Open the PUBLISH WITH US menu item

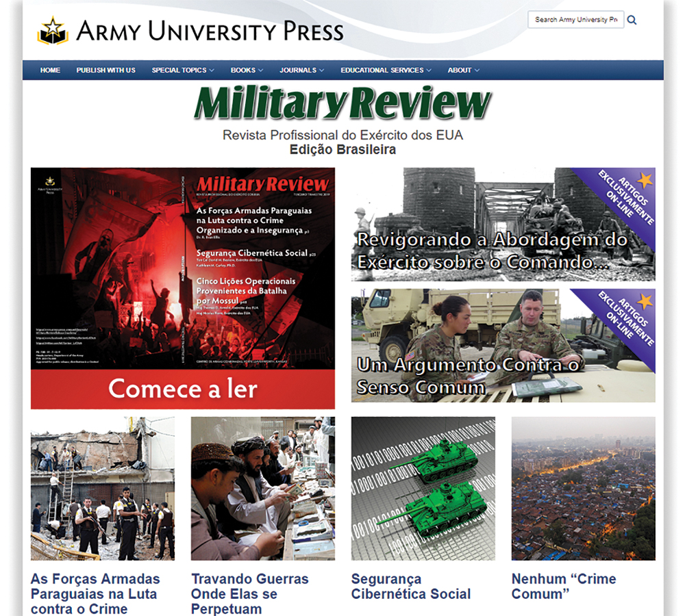click(105, 70)
